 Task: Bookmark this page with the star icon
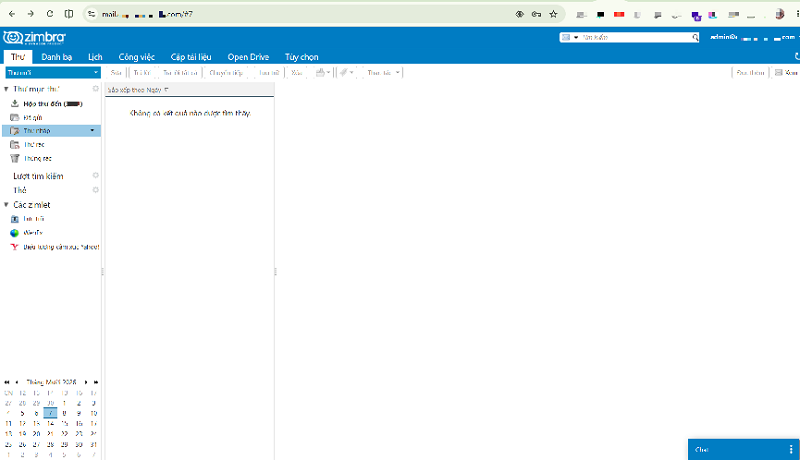[x=554, y=14]
